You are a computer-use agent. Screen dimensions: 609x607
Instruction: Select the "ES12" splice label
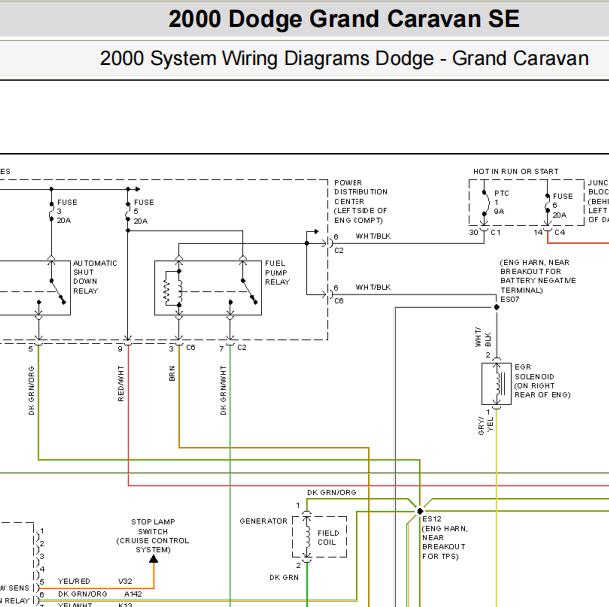click(432, 519)
